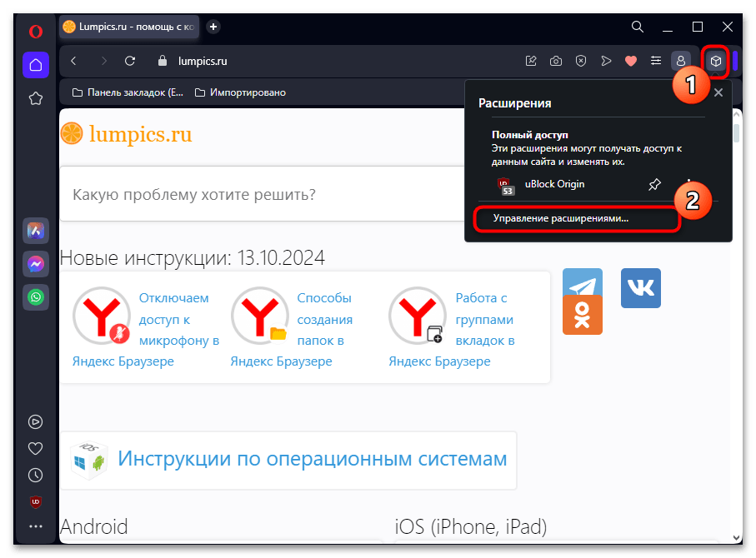Open the send/flow arrow icon
Screen dimensions: 756x558
[x=606, y=61]
